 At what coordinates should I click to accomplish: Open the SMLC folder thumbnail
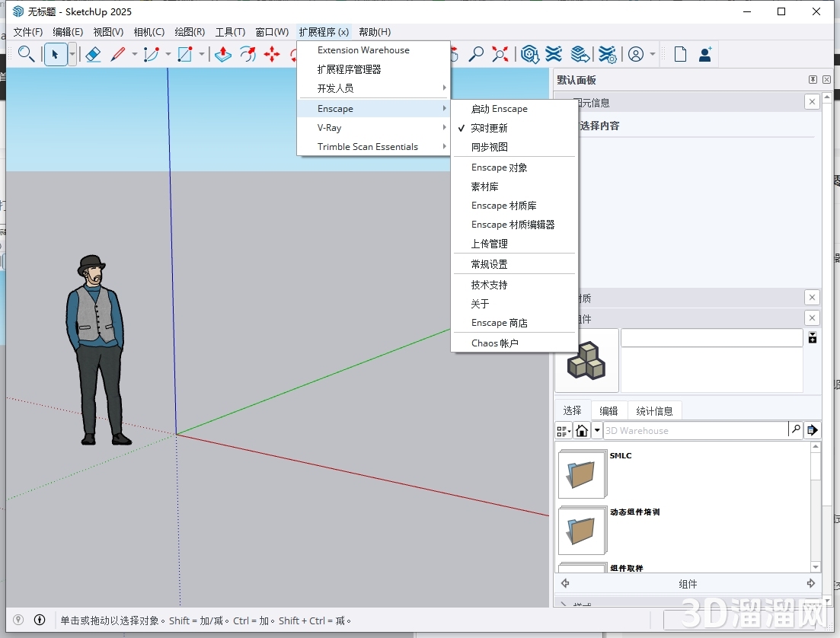coord(582,474)
